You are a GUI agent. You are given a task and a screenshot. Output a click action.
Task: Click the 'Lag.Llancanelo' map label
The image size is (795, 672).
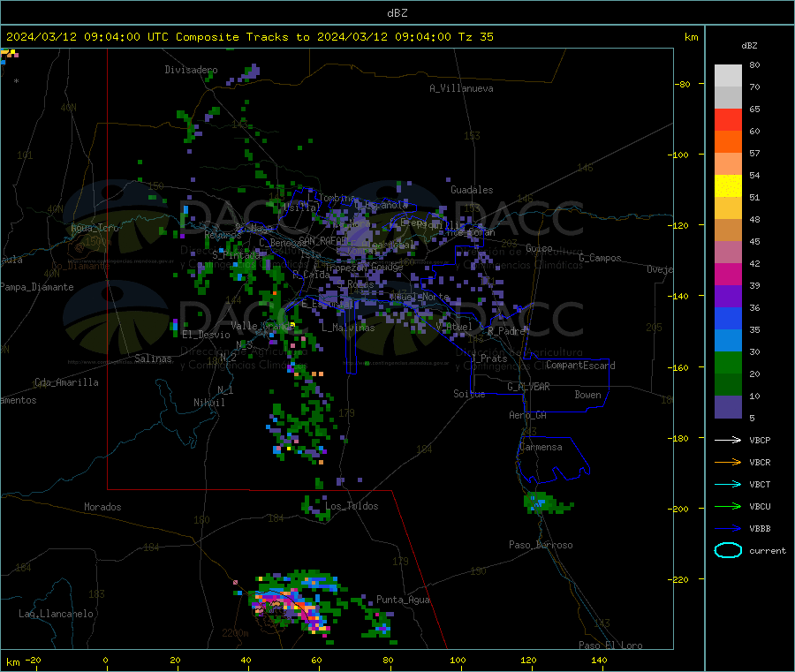point(56,614)
